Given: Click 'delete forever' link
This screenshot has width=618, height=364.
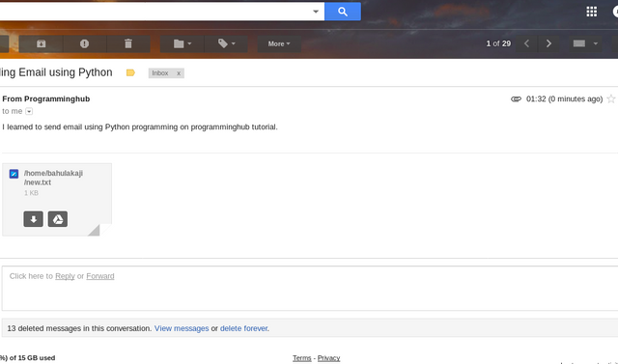Looking at the screenshot, I should coord(243,328).
